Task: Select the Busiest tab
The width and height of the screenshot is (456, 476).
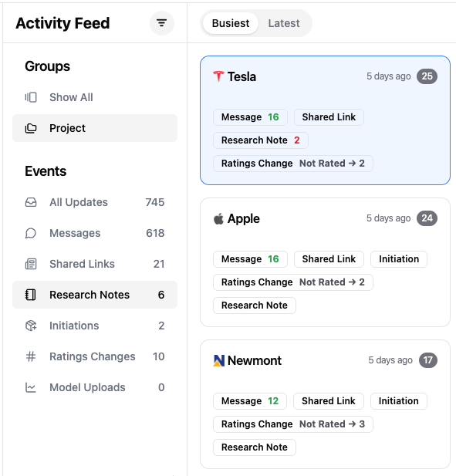Action: 231,23
